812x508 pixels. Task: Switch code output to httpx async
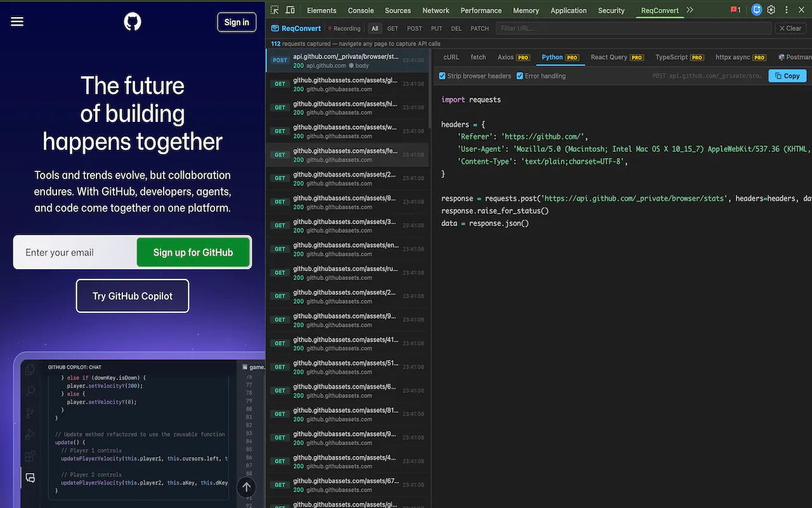741,57
